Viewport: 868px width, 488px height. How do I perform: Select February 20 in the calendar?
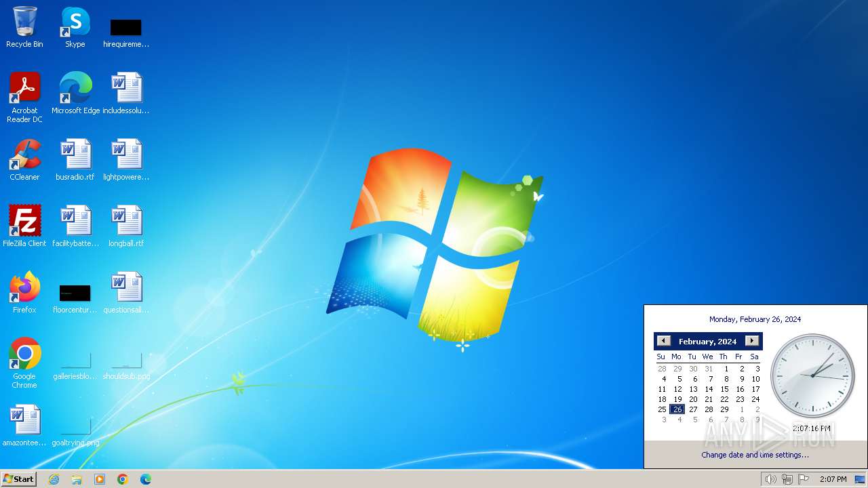(693, 399)
